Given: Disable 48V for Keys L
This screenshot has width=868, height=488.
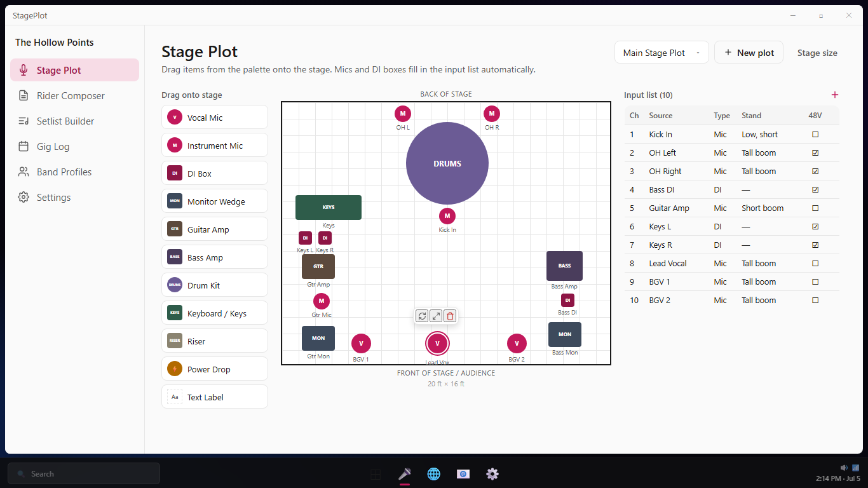Looking at the screenshot, I should click(x=815, y=227).
